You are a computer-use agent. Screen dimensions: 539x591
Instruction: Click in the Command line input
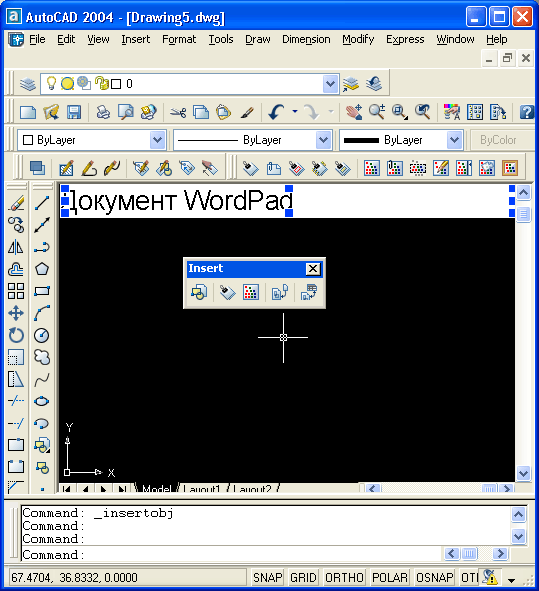pos(231,554)
